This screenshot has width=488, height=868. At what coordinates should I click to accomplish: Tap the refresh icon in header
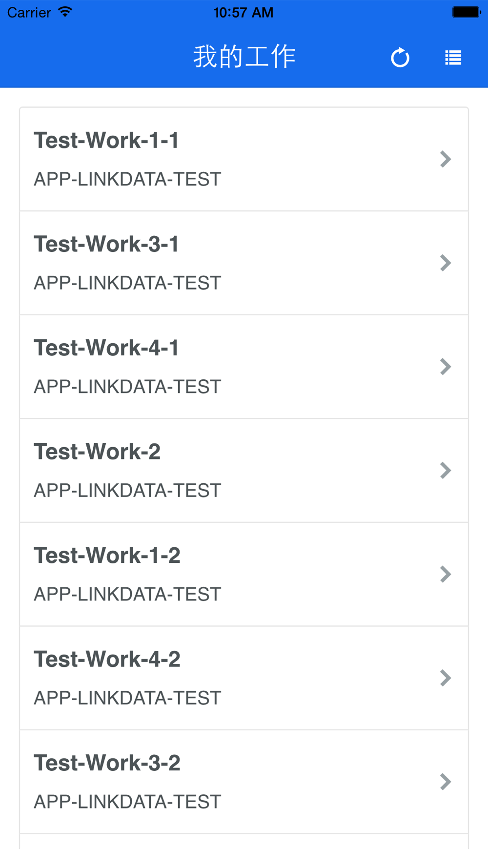pyautogui.click(x=400, y=58)
